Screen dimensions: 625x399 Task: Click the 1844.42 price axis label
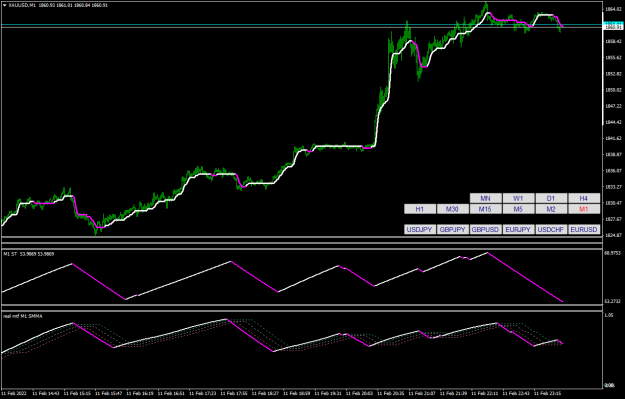[613, 122]
